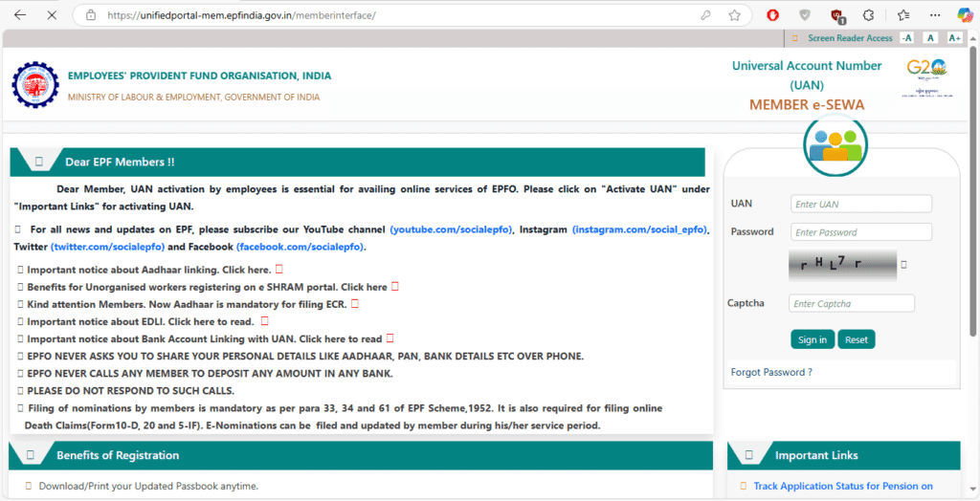980x501 pixels.
Task: Open saved passwords key icon in address bar
Action: point(705,15)
